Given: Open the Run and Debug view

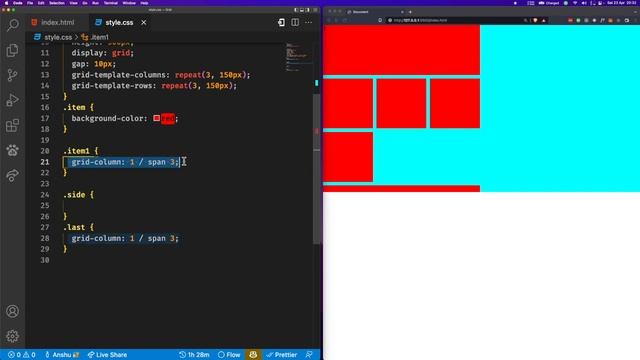Looking at the screenshot, I should click(13, 100).
